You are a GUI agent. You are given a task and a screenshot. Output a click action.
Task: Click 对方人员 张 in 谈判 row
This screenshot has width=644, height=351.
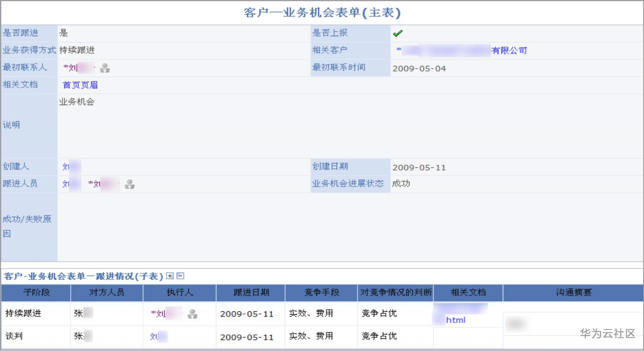83,336
